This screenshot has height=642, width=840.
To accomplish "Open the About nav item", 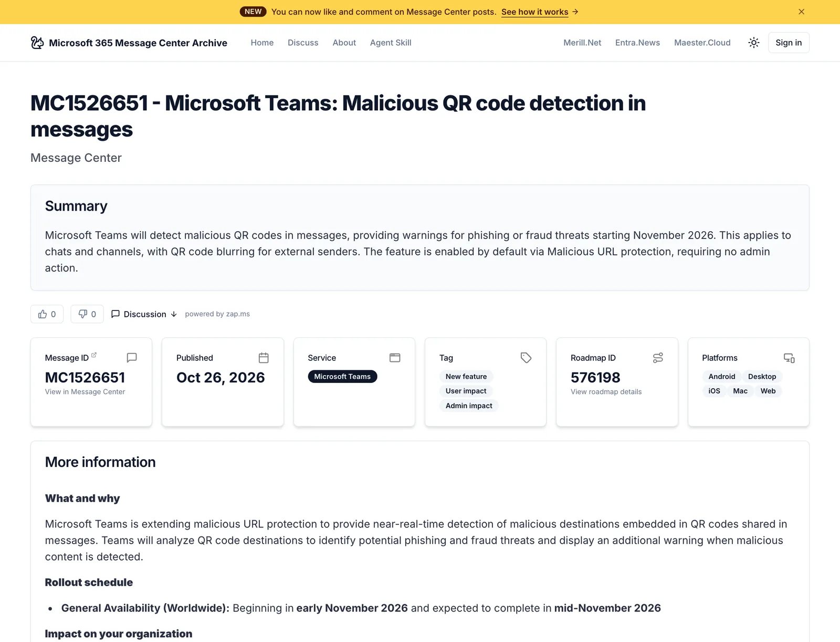I will 344,43.
